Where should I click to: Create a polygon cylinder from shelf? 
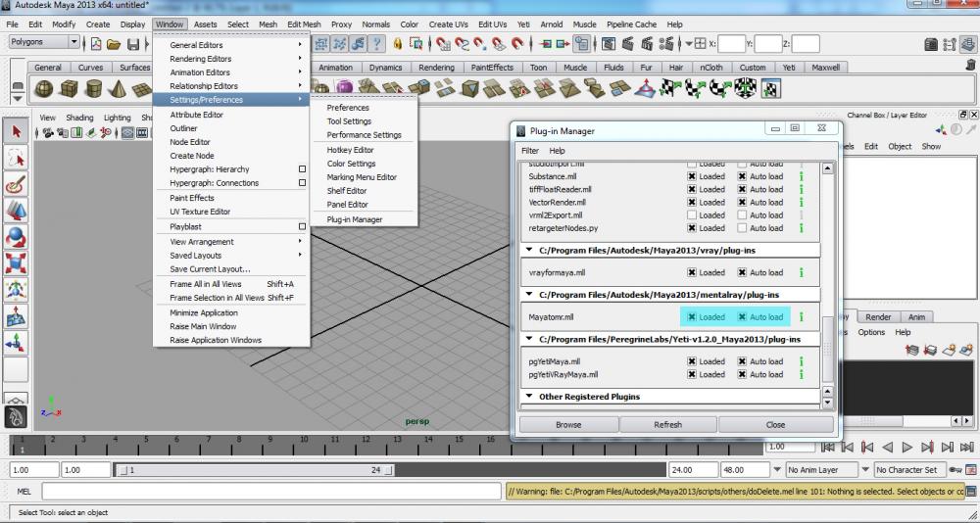coord(94,89)
